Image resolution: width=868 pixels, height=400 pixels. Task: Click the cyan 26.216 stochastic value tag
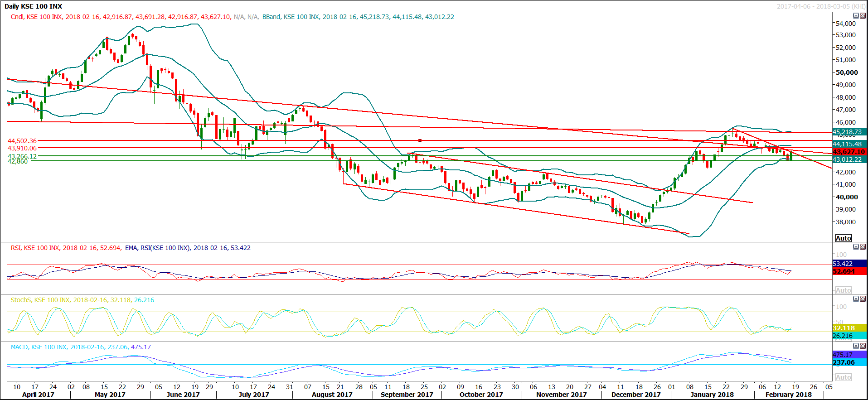tap(849, 336)
